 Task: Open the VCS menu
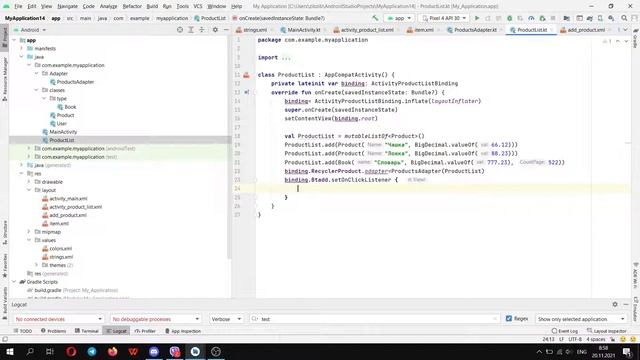pyautogui.click(x=198, y=6)
